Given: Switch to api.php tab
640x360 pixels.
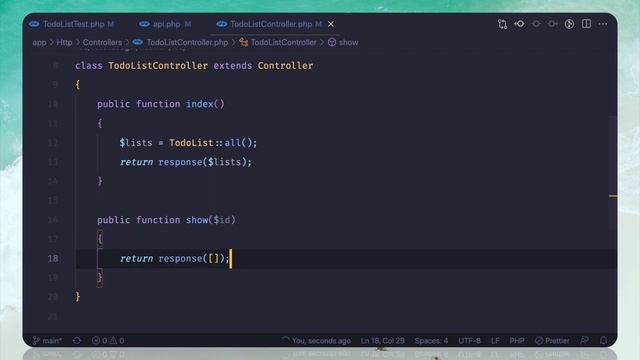Looking at the screenshot, I should pyautogui.click(x=165, y=24).
